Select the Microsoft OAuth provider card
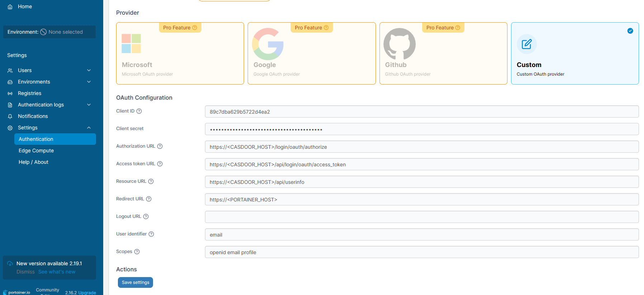Viewport: 644px width, 295px height. 180,54
